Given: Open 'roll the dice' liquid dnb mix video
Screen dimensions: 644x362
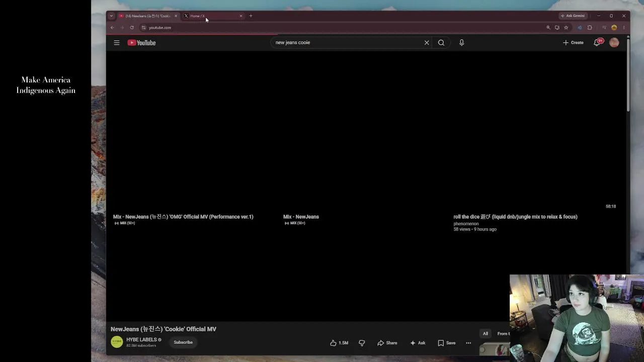Looking at the screenshot, I should point(515,217).
